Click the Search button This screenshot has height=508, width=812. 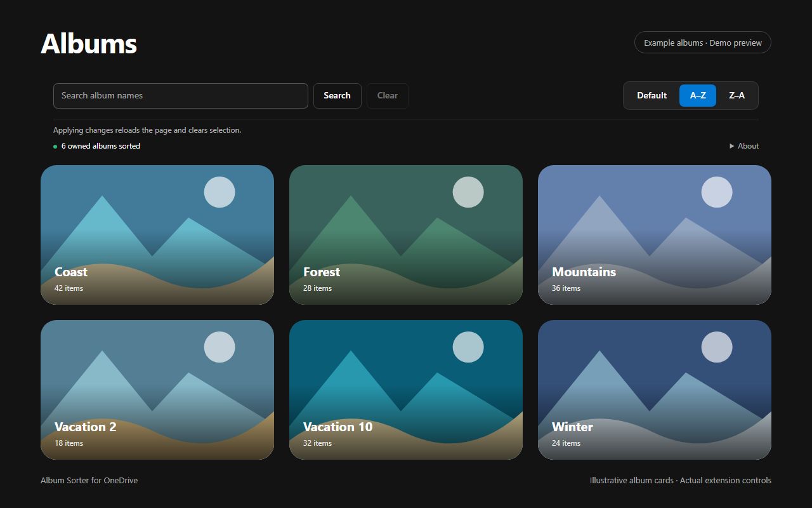(x=337, y=96)
